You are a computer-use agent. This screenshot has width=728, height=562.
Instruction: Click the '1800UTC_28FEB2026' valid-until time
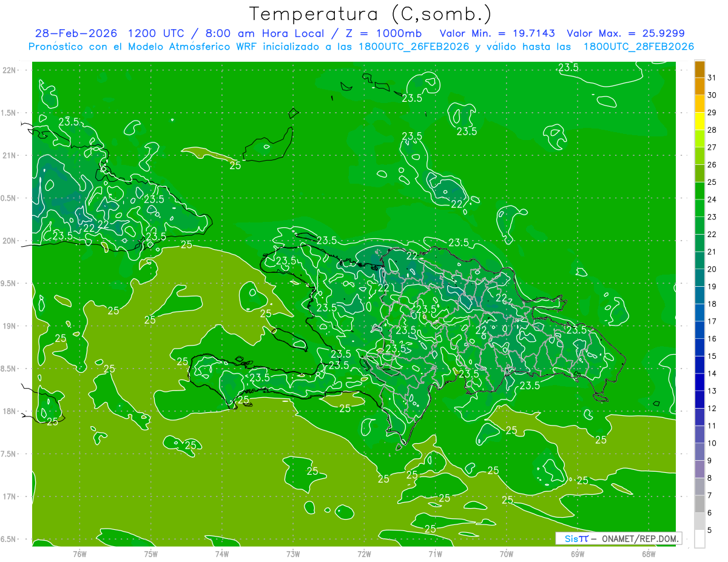pos(638,47)
